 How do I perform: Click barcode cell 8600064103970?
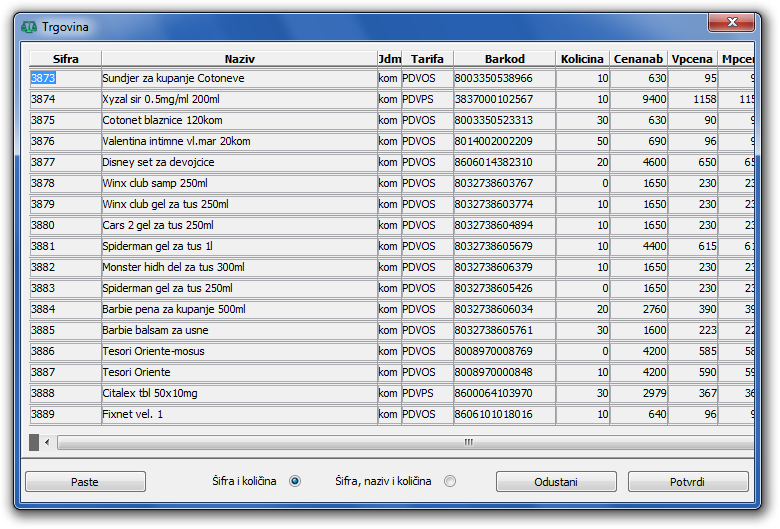point(504,393)
